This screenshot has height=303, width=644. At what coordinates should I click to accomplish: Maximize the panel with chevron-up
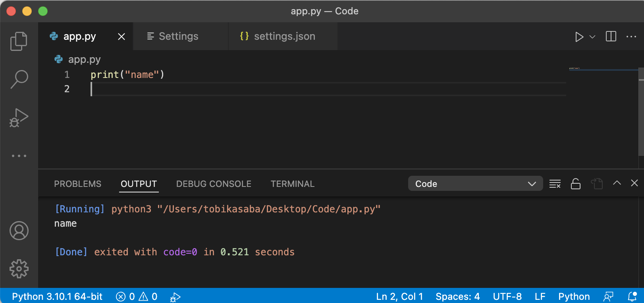[617, 183]
